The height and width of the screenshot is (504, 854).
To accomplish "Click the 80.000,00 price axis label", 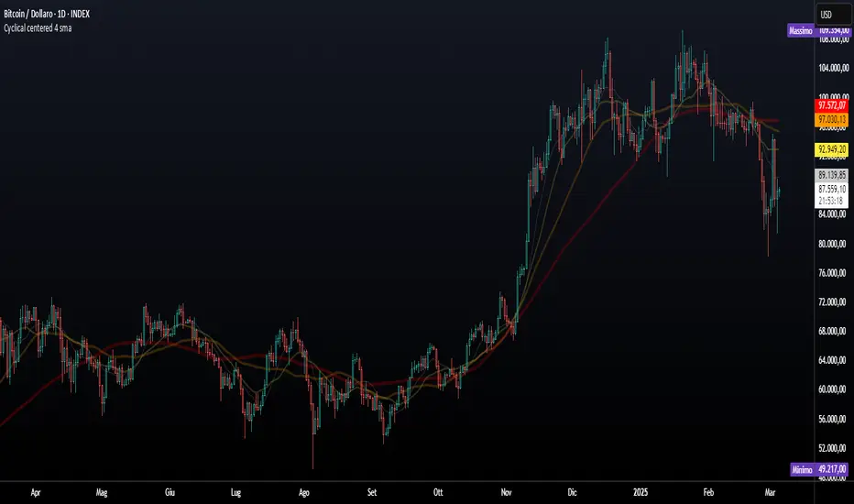I will (x=832, y=244).
